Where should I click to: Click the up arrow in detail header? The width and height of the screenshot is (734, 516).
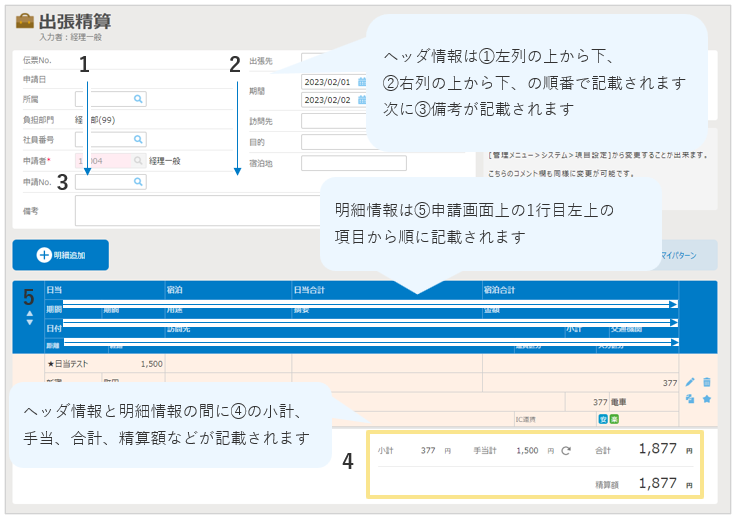[28, 312]
